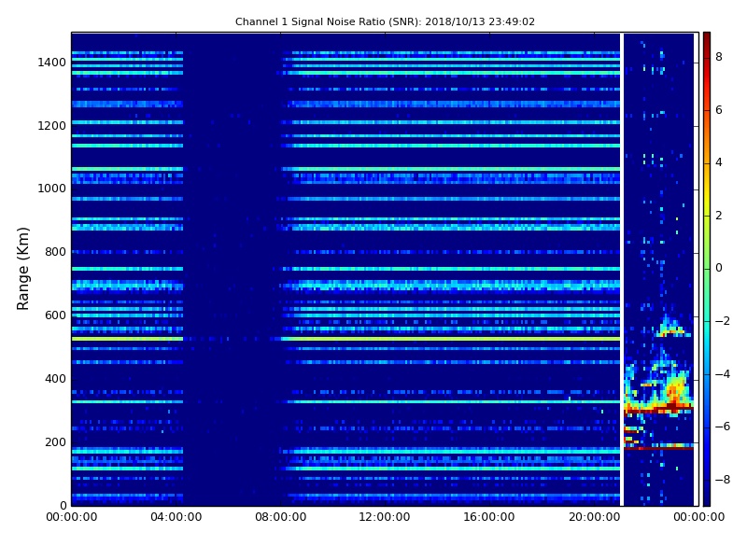Click the 04:00:00 time axis label
The height and width of the screenshot is (560, 747).
tap(176, 517)
